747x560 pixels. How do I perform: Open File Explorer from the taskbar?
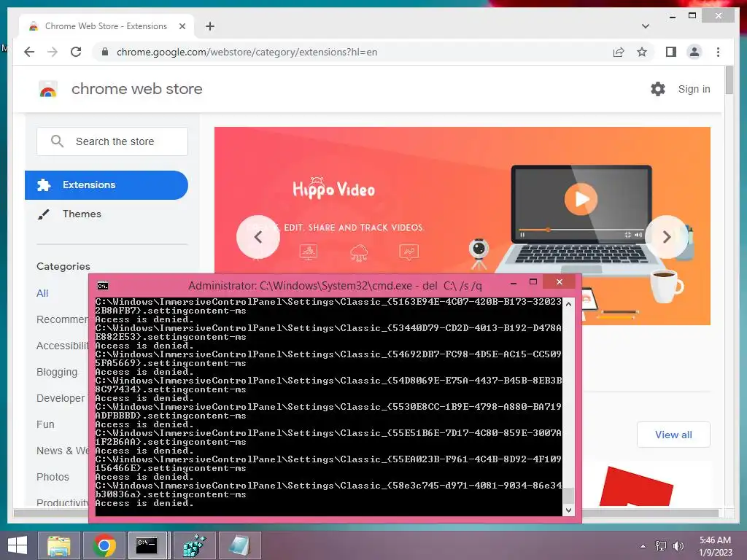click(x=59, y=545)
